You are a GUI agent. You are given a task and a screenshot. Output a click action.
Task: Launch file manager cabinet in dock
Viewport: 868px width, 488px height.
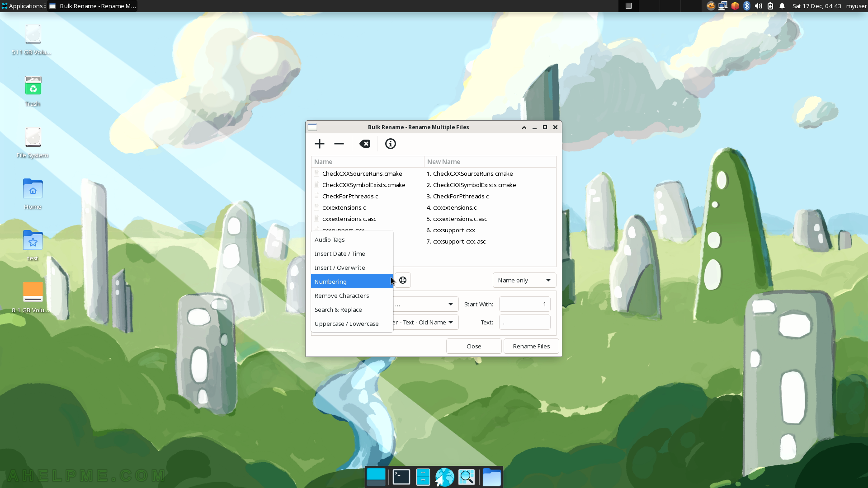pos(423,477)
